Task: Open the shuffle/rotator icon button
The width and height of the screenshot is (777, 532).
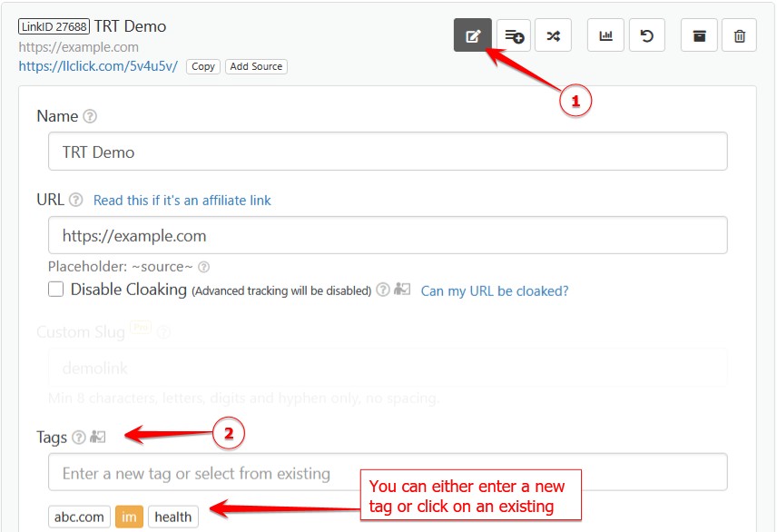Action: coord(553,36)
